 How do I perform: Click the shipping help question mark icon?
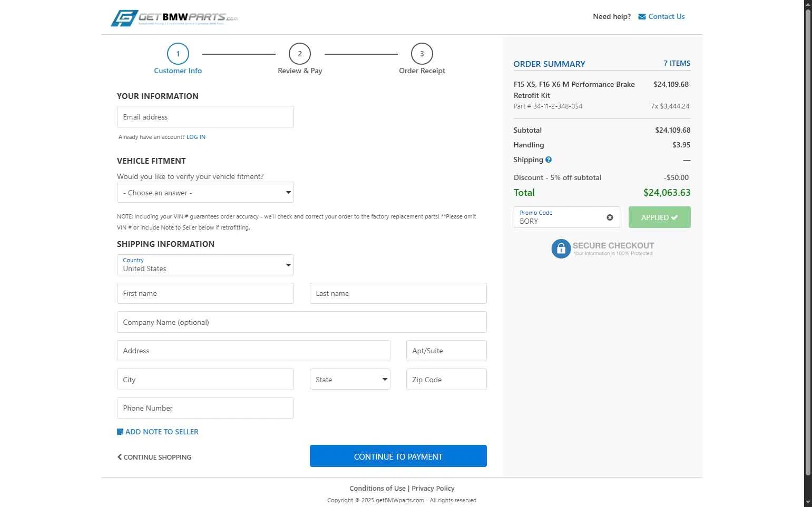click(x=549, y=160)
